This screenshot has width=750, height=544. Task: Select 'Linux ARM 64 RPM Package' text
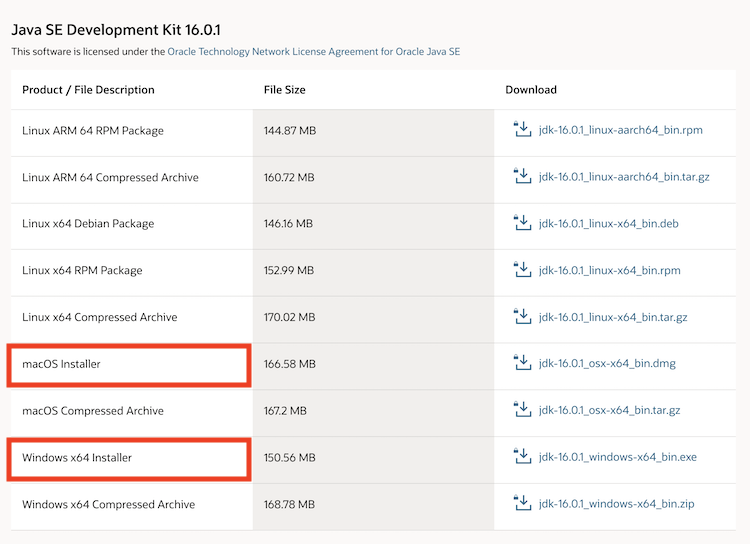point(93,131)
